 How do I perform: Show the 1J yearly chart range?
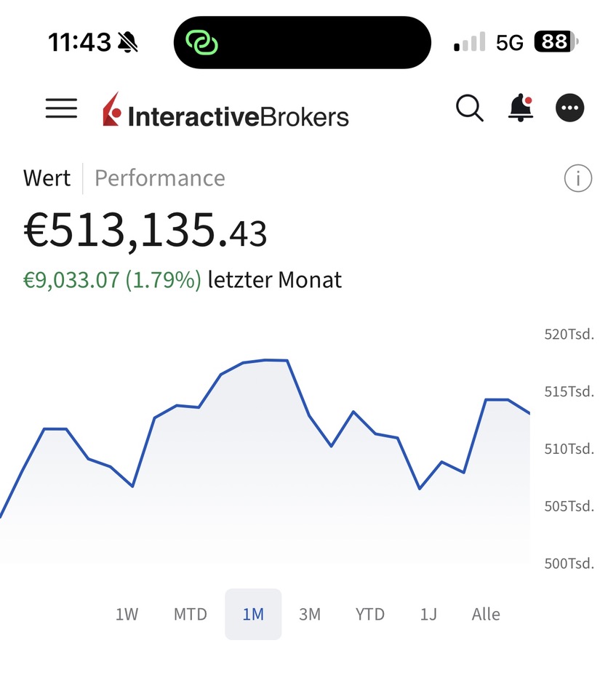[428, 615]
